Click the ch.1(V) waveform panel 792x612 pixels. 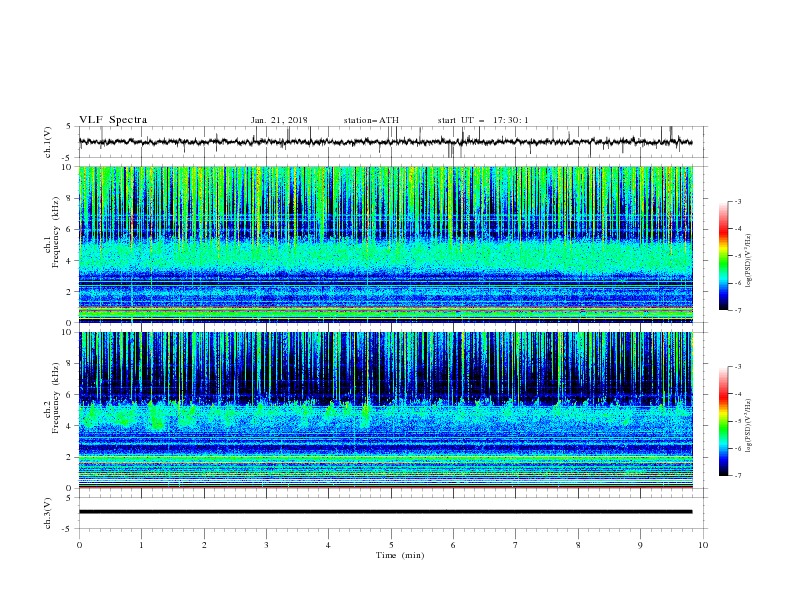point(392,142)
